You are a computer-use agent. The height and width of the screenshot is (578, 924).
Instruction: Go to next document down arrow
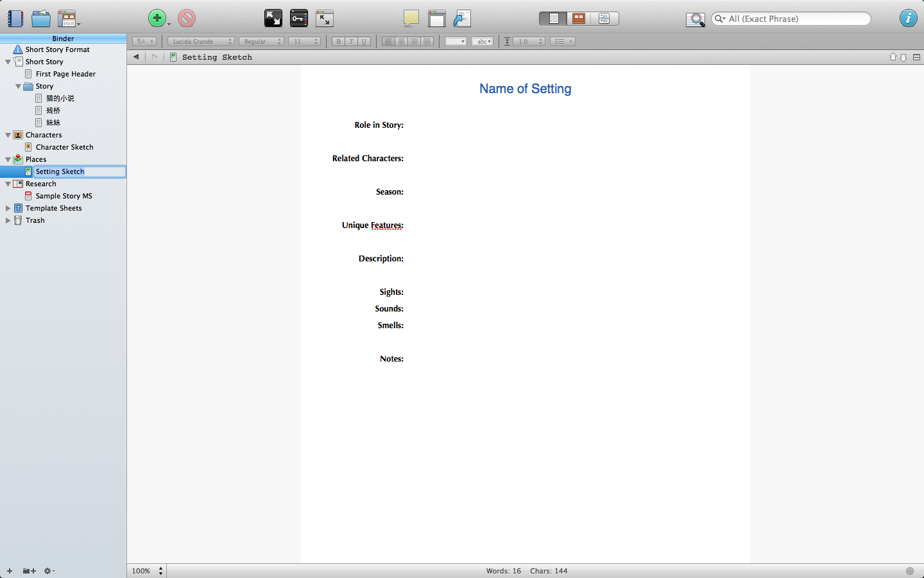click(903, 57)
